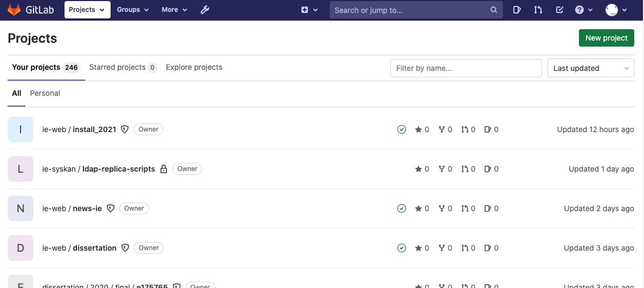This screenshot has width=644, height=288.
Task: Open the issues icon in navbar
Action: pyautogui.click(x=517, y=10)
